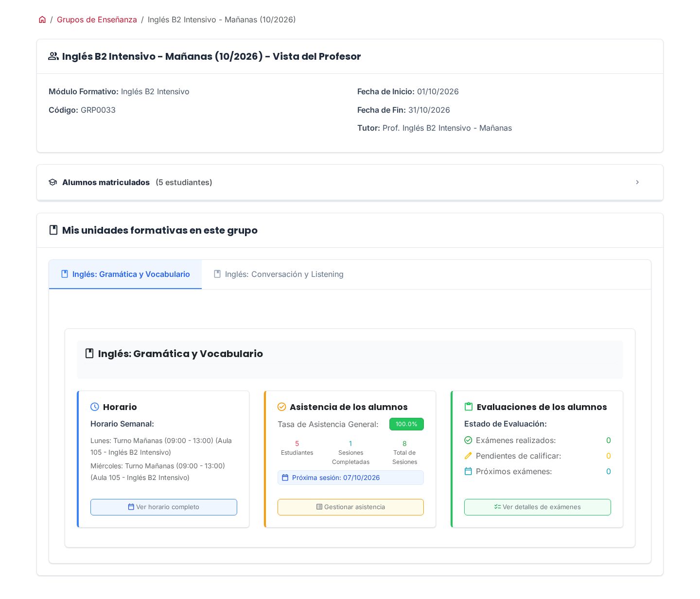Click 'Fecha de Fin: 31/10/2026' text
Viewport: 700px width, 599px height.
point(403,110)
